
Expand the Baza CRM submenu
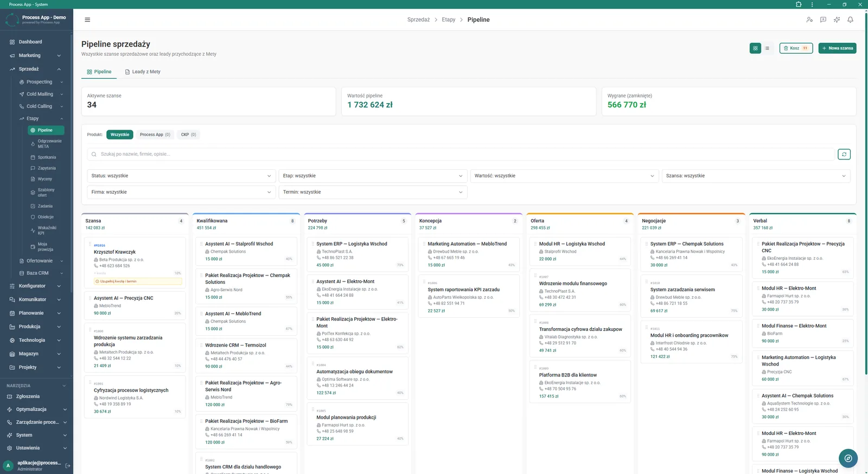pos(41,273)
